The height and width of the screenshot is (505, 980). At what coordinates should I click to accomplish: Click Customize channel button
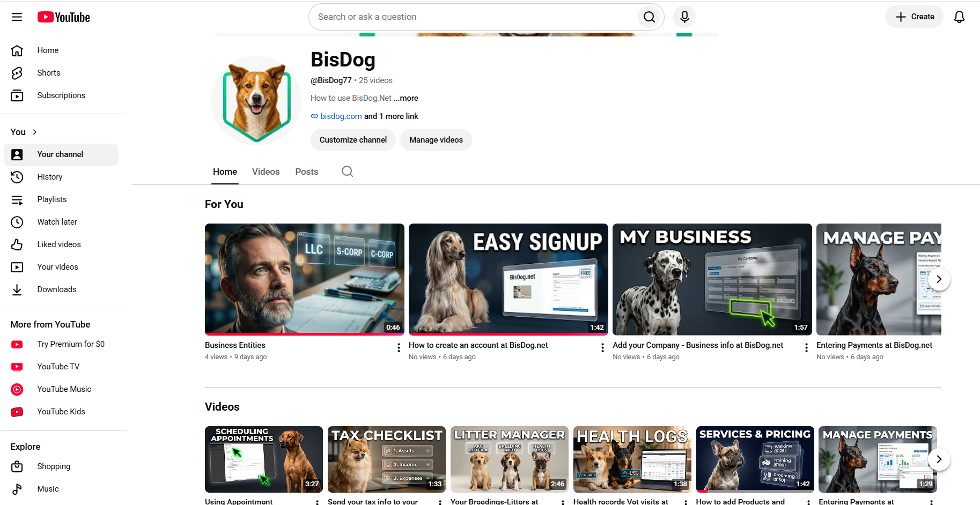pos(353,140)
